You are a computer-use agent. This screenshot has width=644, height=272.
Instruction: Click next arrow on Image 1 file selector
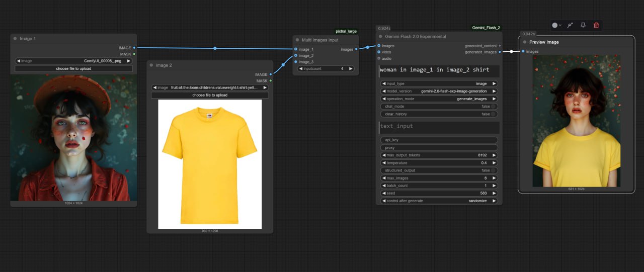pyautogui.click(x=129, y=61)
